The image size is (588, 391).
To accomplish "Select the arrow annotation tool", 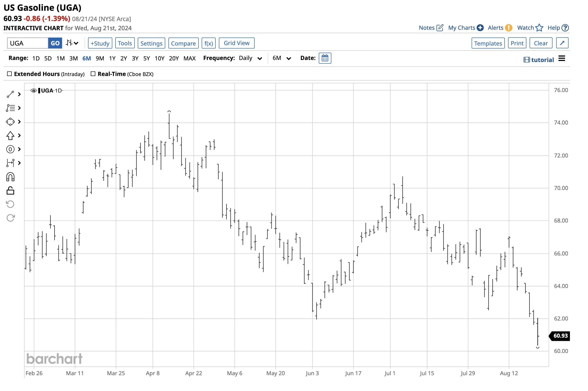I will point(10,135).
